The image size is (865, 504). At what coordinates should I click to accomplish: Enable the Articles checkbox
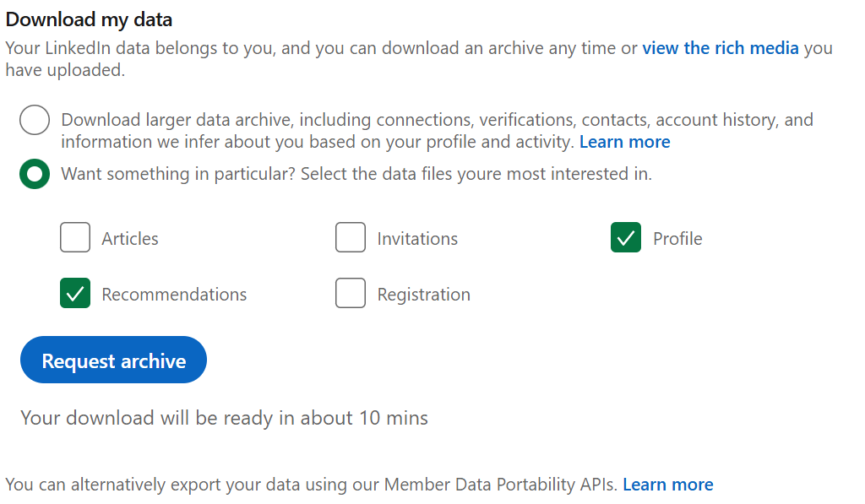75,237
